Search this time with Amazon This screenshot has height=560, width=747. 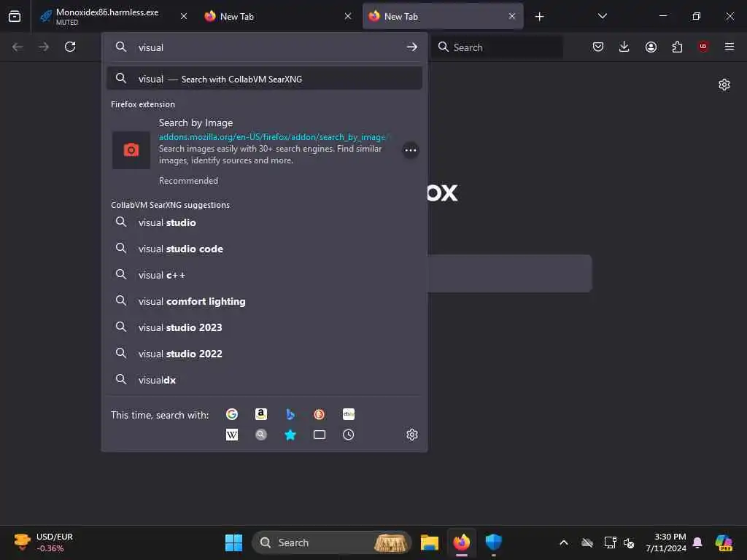260,414
